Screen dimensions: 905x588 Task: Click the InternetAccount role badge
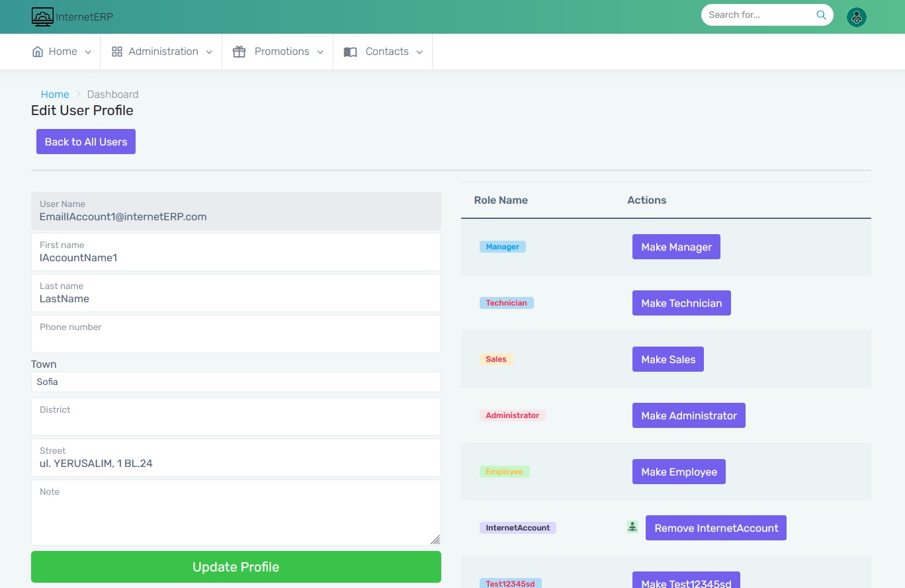pos(518,528)
